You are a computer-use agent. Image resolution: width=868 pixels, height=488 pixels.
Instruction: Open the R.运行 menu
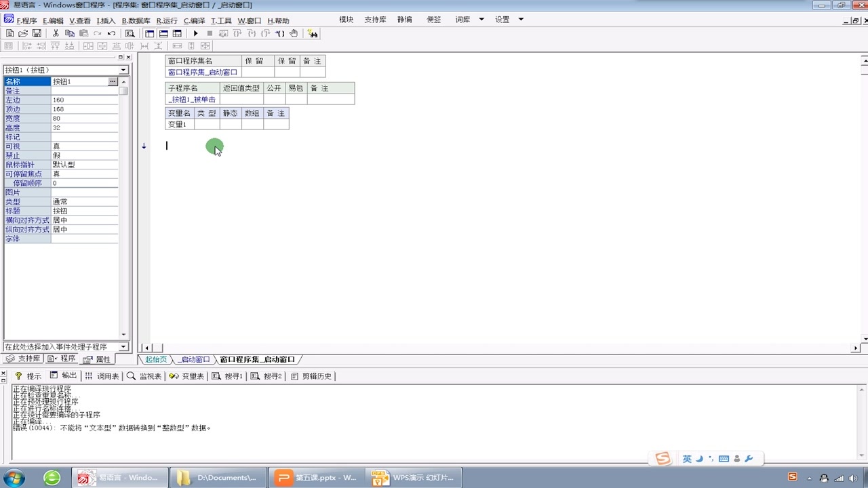[167, 21]
